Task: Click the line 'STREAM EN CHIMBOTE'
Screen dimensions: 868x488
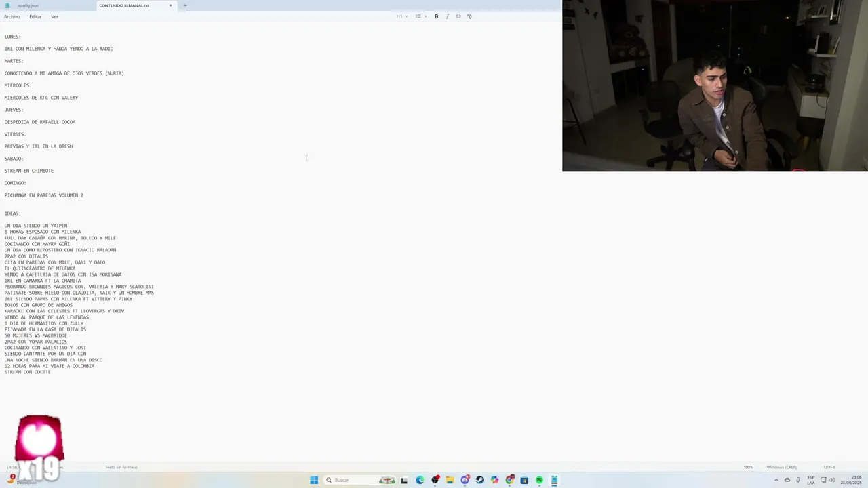Action: [x=29, y=171]
